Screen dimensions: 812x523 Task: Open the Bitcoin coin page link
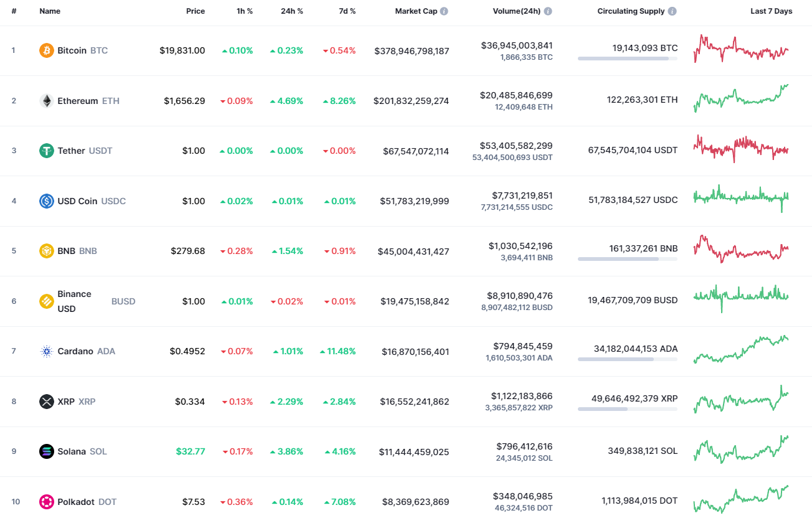point(73,50)
